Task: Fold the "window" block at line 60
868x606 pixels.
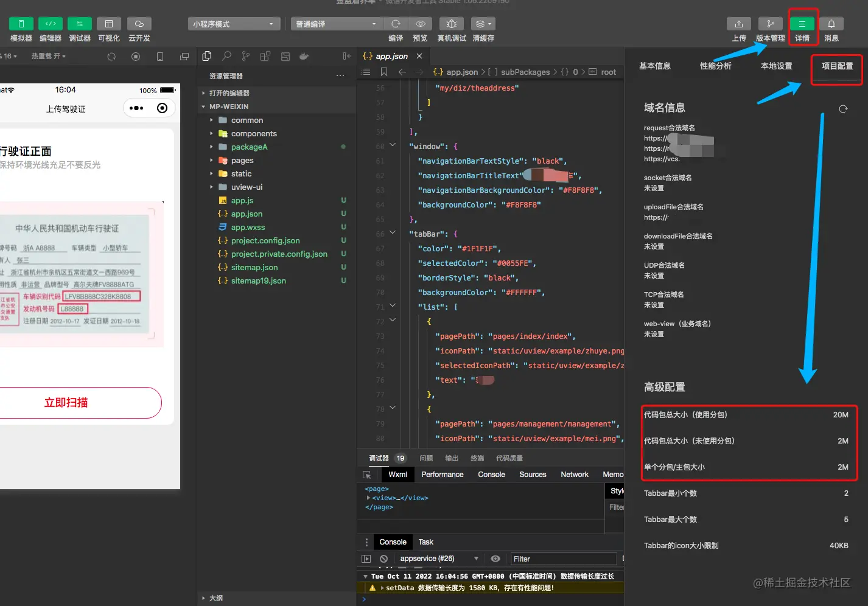Action: (x=393, y=145)
